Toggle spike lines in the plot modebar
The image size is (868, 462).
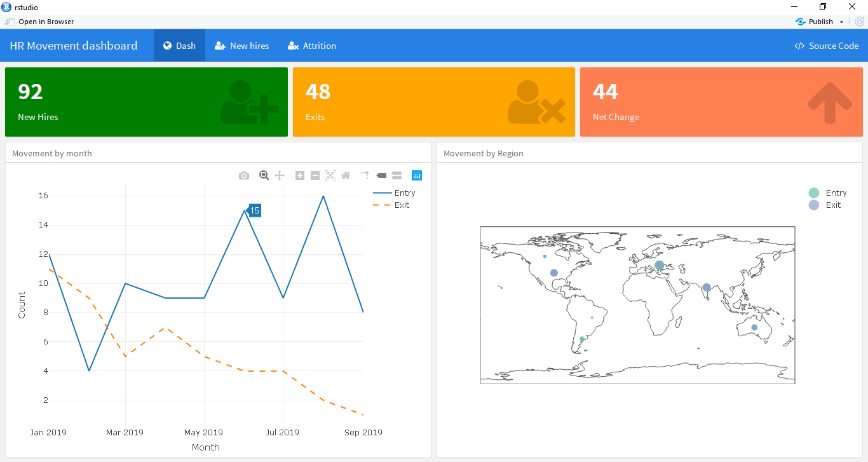(365, 175)
